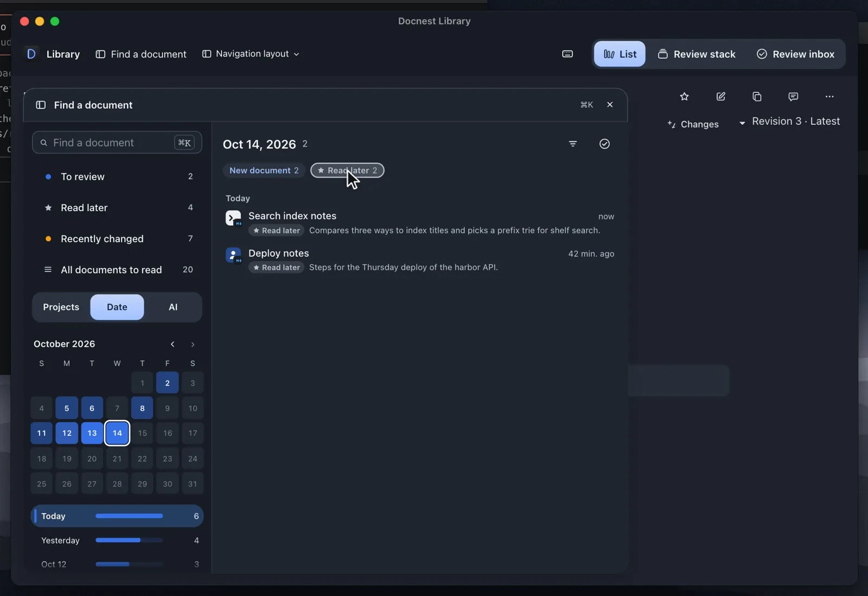Open the Navigation layout dropdown
Image resolution: width=868 pixels, height=596 pixels.
251,54
